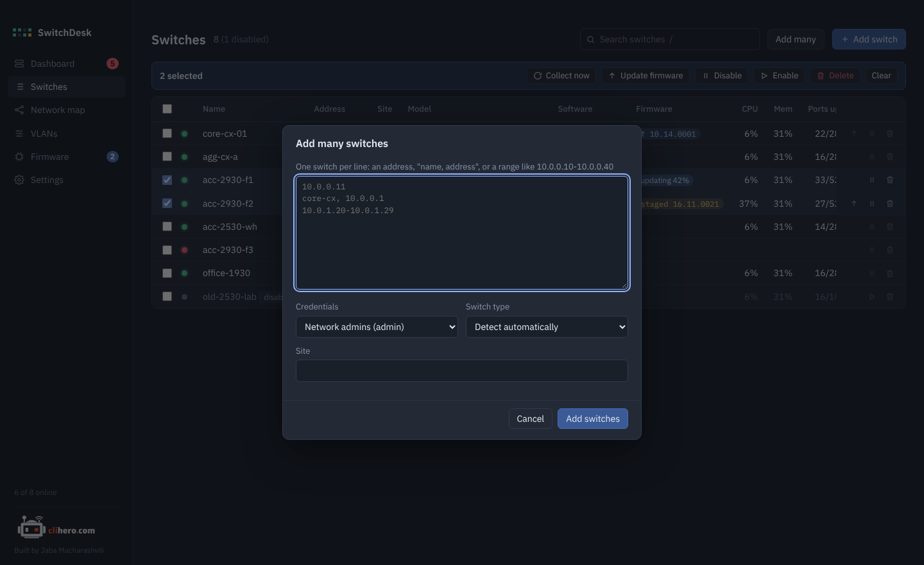Focus the Search switches box
Viewport: 924px width, 565px height.
[x=670, y=39]
